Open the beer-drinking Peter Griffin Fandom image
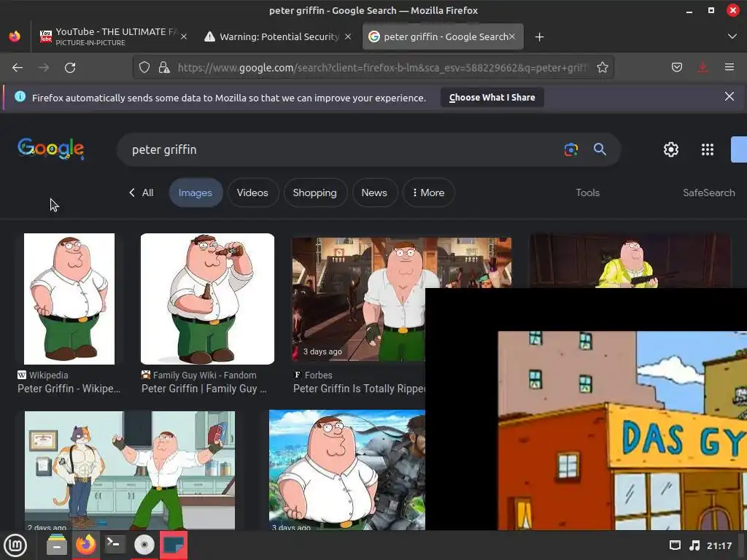The height and width of the screenshot is (560, 747). 207,299
